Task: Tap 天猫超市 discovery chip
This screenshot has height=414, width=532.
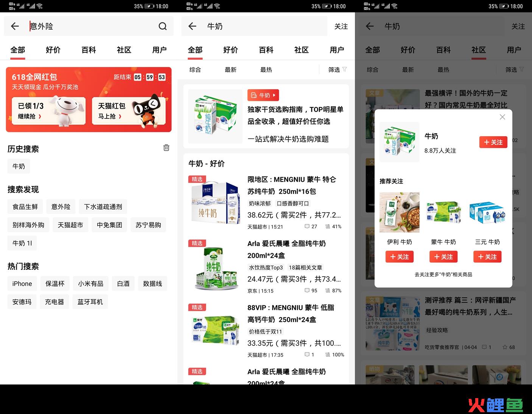Action: 70,225
